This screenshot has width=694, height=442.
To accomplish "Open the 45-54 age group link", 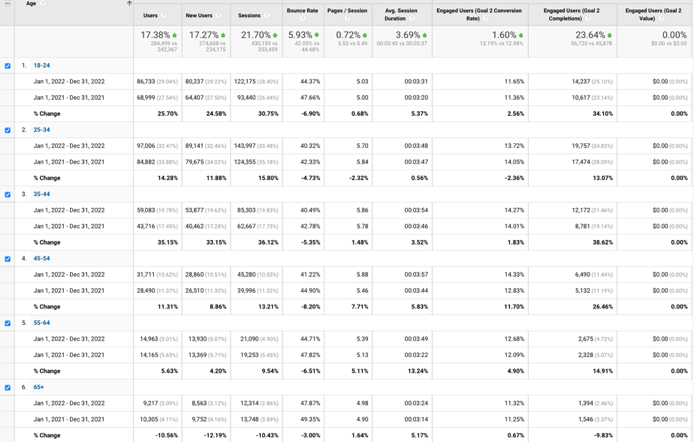I will [x=41, y=259].
